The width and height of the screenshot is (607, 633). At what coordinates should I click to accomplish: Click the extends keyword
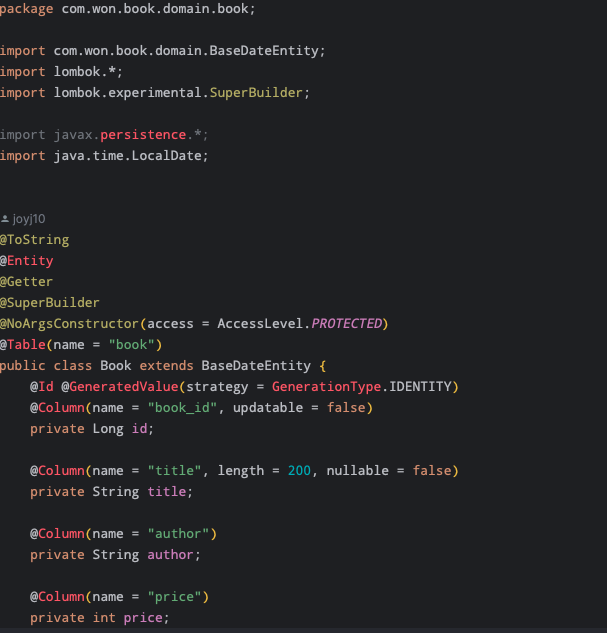(x=166, y=366)
